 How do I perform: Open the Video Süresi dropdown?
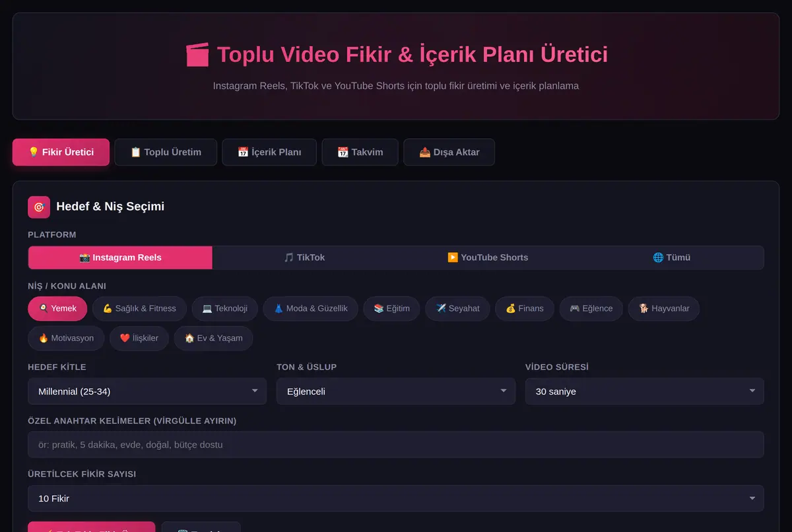click(645, 391)
